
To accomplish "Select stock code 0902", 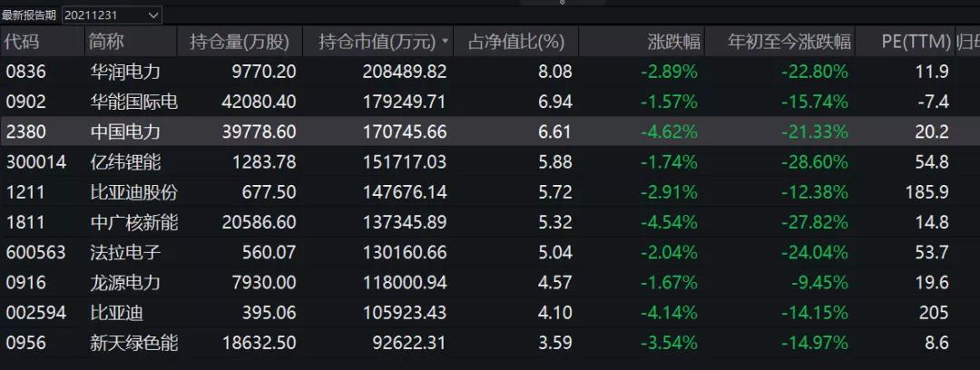I will coord(26,102).
